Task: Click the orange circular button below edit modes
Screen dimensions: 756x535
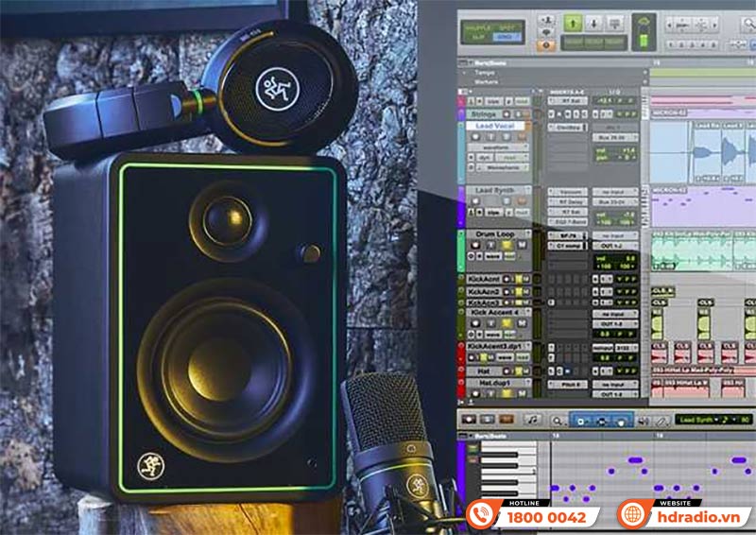Action: (545, 43)
